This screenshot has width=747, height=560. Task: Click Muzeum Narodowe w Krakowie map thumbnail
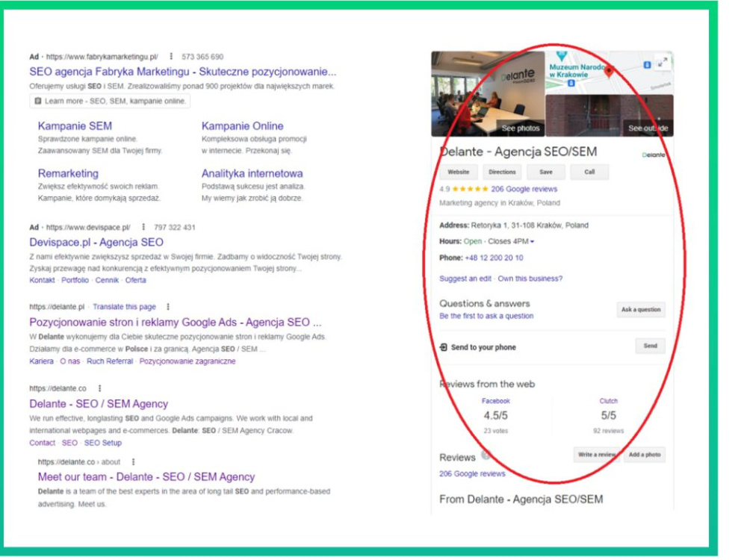click(x=610, y=72)
